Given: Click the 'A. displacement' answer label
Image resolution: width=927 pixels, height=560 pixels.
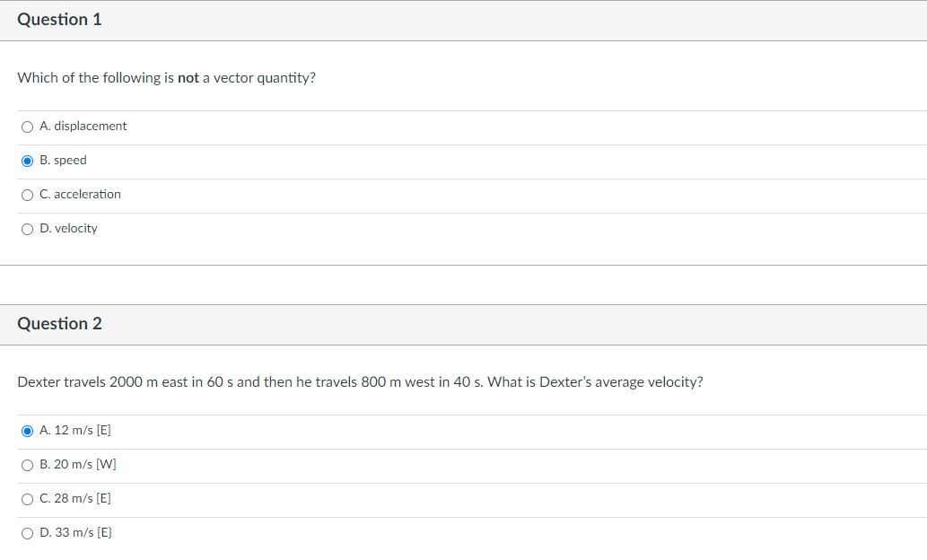Looking at the screenshot, I should tap(83, 126).
